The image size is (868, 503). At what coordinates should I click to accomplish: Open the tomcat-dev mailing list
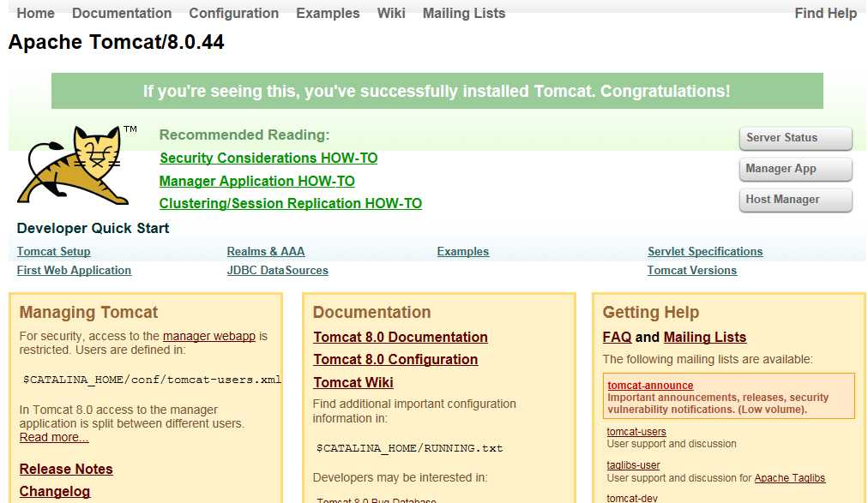tap(631, 498)
